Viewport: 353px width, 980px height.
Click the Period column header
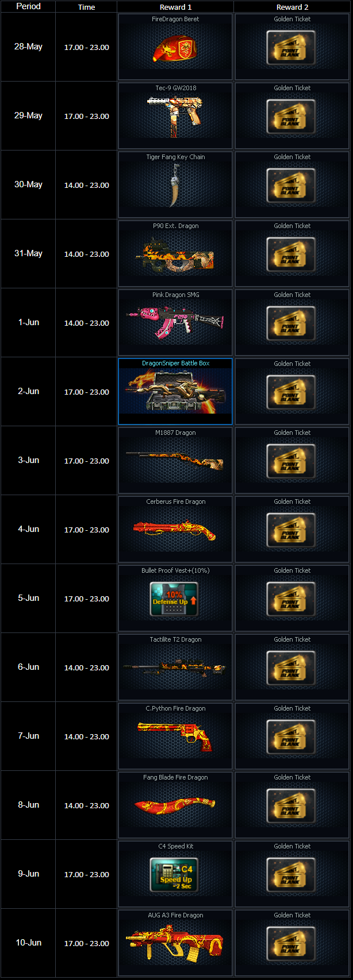tap(28, 6)
